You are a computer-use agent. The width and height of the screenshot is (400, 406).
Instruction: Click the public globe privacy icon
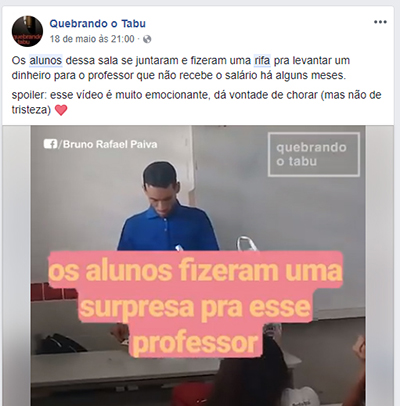pos(147,39)
